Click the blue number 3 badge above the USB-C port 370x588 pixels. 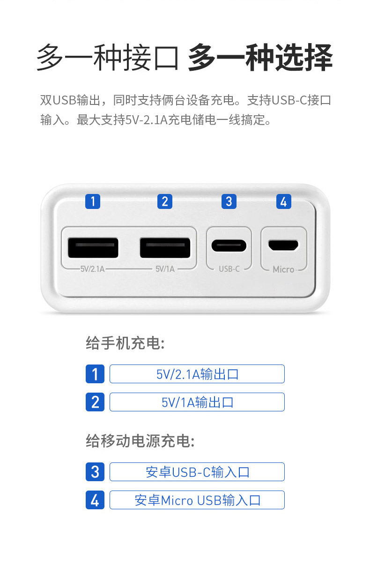229,201
